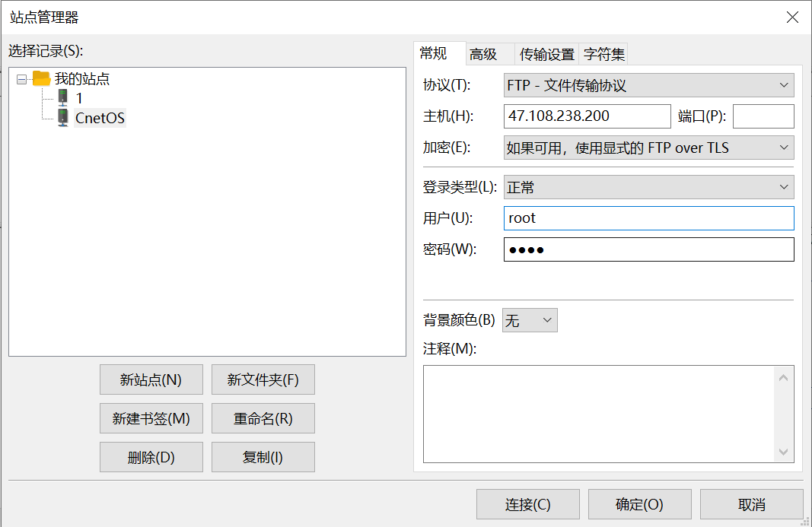Click 新站点(N) button
This screenshot has height=527, width=812.
(151, 379)
